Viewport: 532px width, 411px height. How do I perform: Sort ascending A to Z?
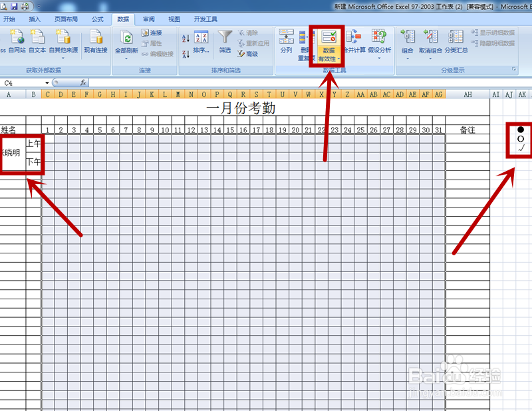pyautogui.click(x=186, y=38)
